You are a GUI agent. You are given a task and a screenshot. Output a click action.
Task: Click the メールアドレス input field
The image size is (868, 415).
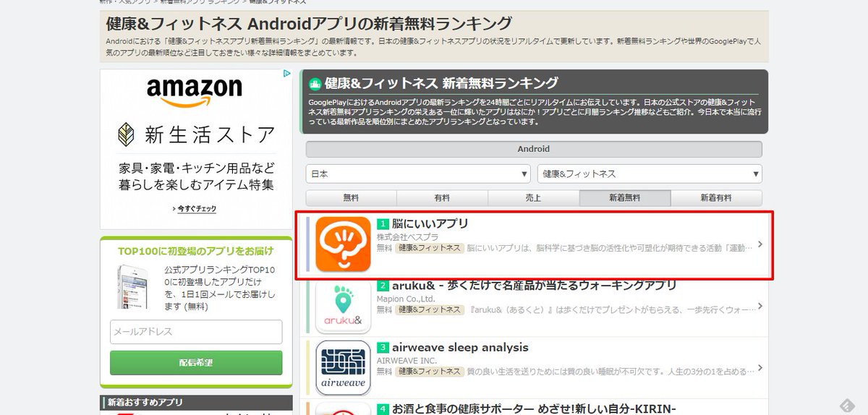tap(196, 332)
